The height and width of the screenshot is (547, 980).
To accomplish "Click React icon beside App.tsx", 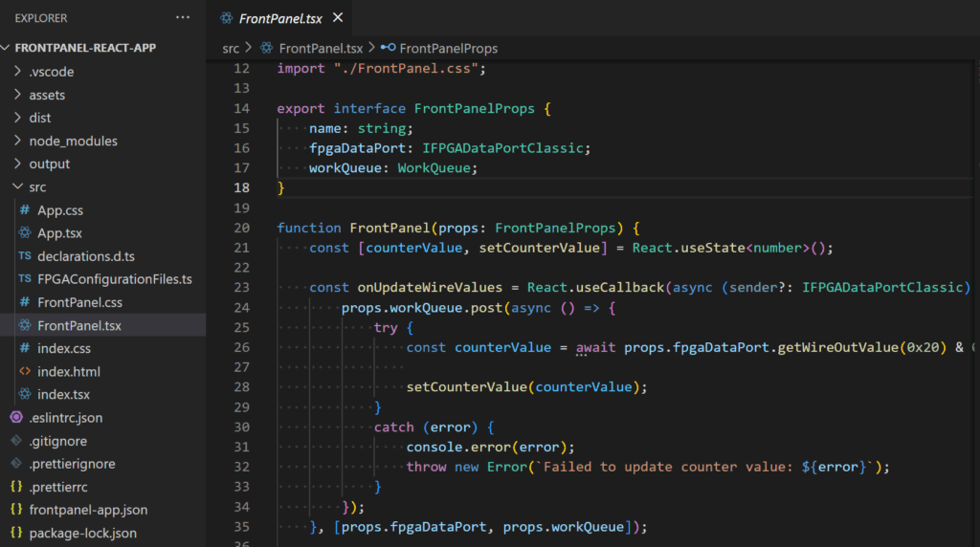I will (x=24, y=233).
